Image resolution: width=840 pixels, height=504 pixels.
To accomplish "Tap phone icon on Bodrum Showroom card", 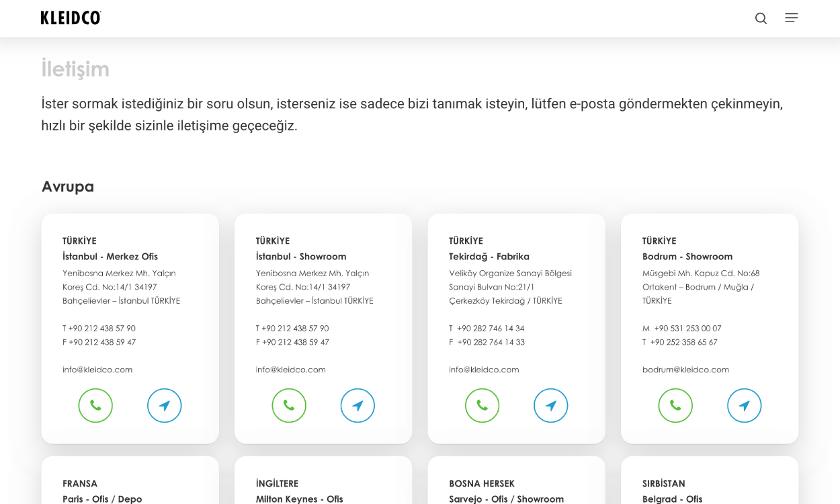I will click(675, 405).
